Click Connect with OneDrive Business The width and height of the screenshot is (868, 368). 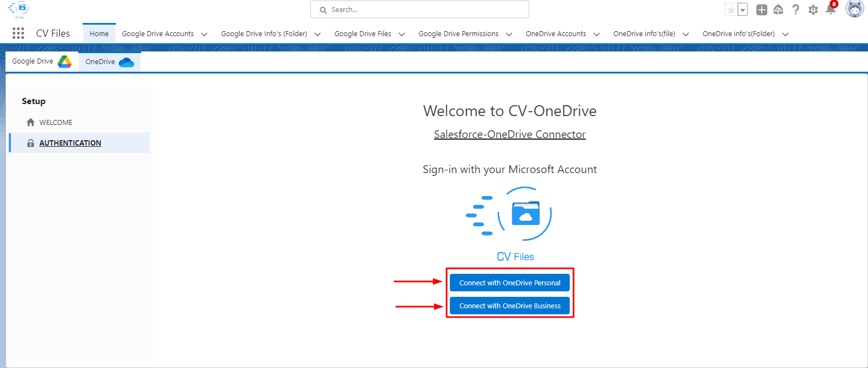pyautogui.click(x=510, y=306)
